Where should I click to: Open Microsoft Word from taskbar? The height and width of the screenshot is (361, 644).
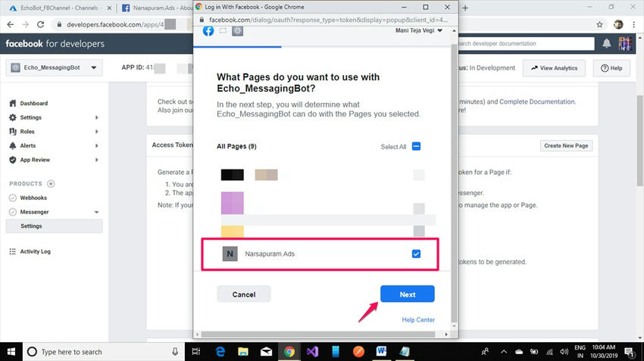coord(381,352)
